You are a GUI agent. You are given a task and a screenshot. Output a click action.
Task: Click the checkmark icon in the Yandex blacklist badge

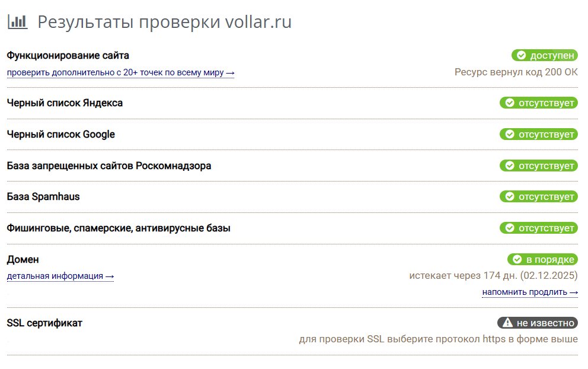point(510,103)
